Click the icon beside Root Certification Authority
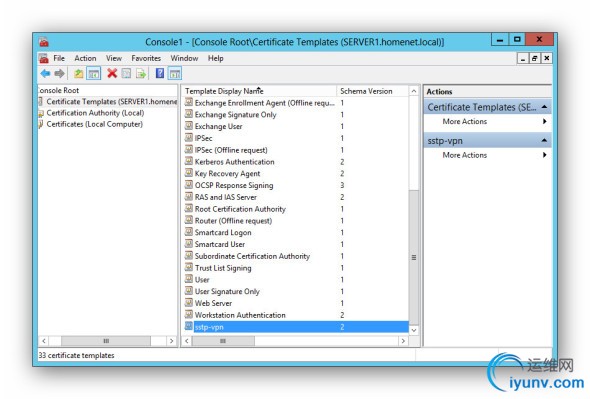Screen dimensions: 590x399 [189, 209]
